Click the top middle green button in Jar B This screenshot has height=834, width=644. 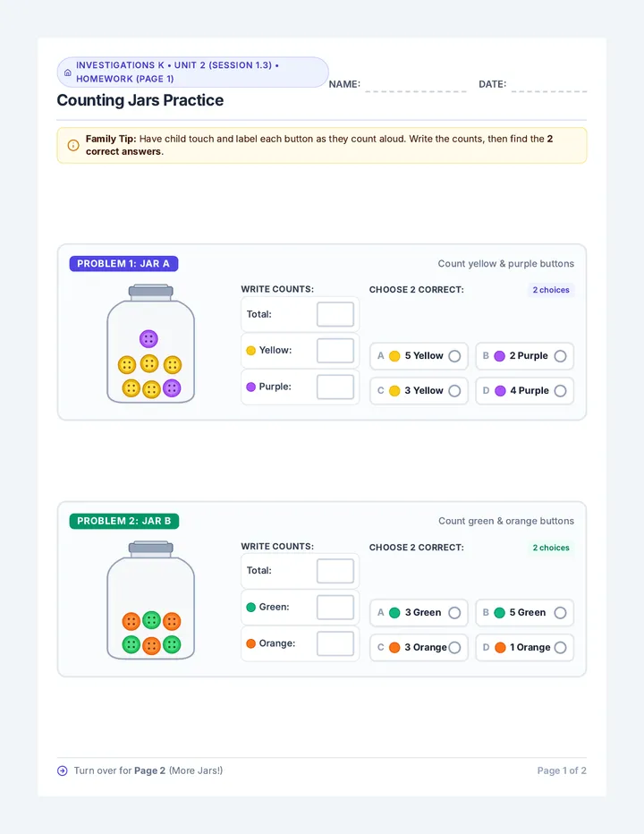(151, 619)
